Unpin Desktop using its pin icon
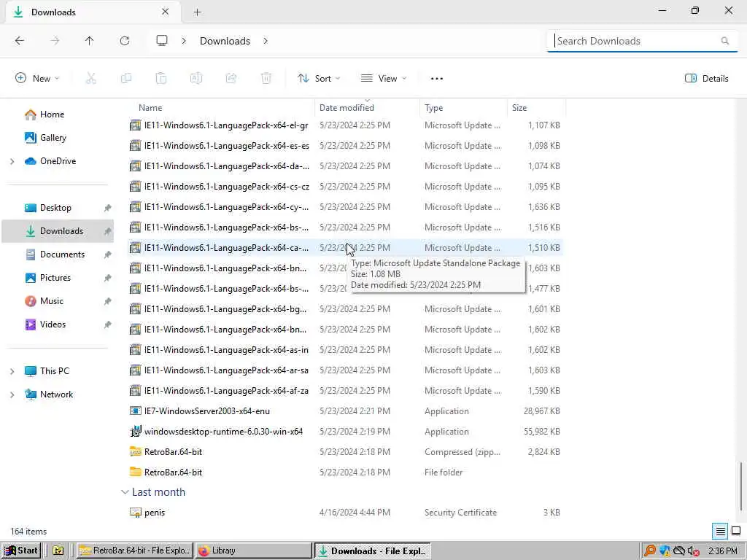 click(108, 208)
